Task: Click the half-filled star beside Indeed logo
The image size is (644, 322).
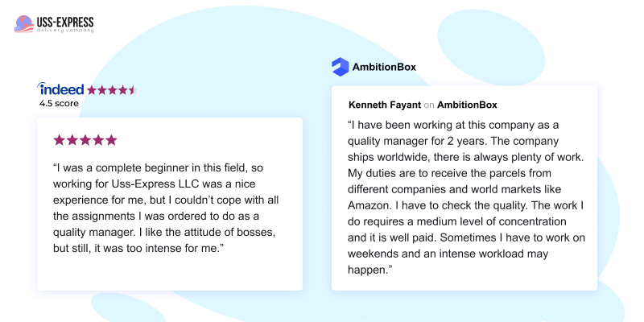Action: (133, 90)
